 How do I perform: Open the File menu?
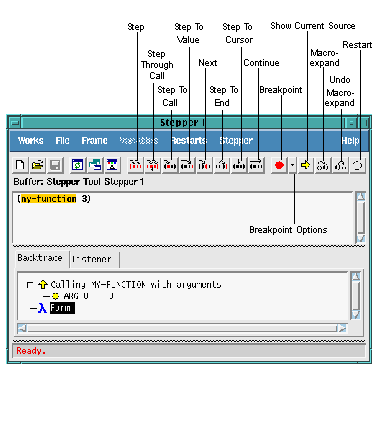coord(62,141)
